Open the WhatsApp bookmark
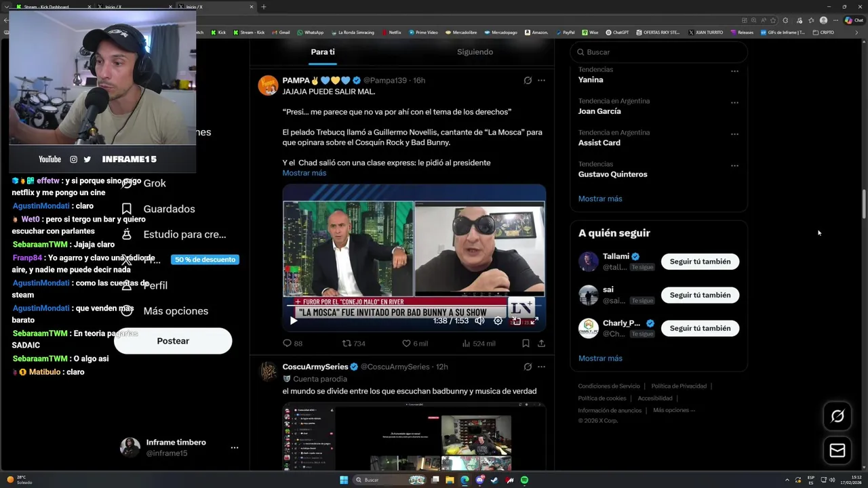This screenshot has height=488, width=868. (309, 32)
